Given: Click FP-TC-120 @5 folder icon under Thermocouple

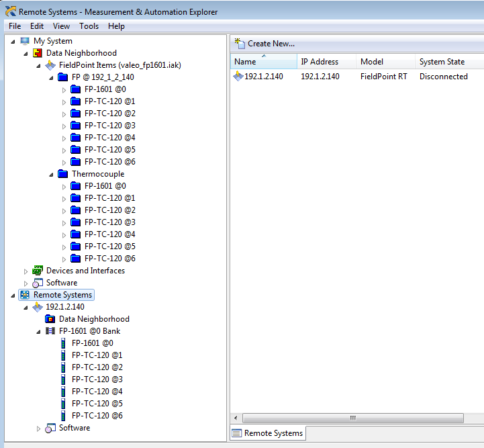Looking at the screenshot, I should tap(75, 247).
